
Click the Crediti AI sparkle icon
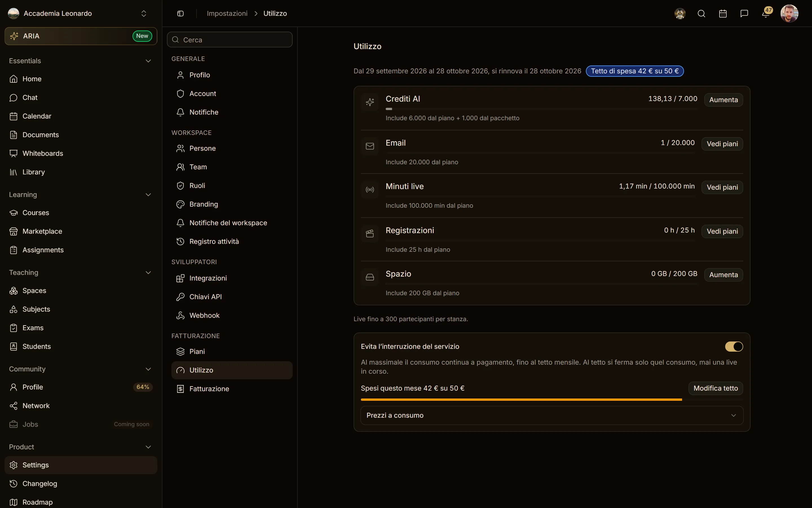(x=370, y=102)
